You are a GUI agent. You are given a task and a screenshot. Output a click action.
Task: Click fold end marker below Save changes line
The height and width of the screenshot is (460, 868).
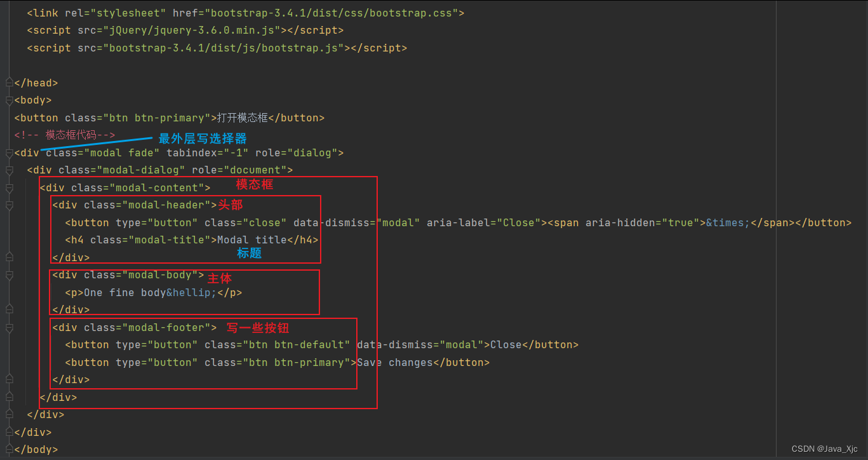(x=9, y=380)
